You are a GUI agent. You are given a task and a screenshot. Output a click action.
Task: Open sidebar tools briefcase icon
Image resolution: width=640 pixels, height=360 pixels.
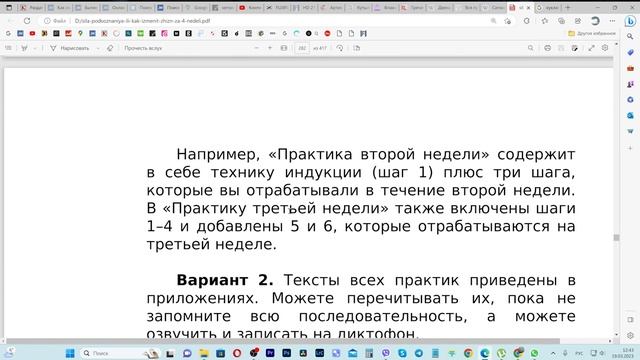pyautogui.click(x=630, y=68)
